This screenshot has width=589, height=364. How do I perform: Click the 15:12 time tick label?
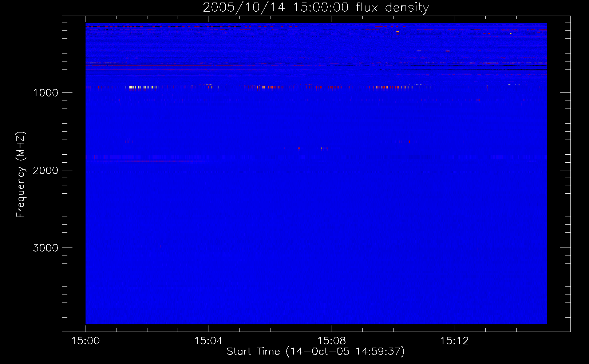pyautogui.click(x=455, y=341)
